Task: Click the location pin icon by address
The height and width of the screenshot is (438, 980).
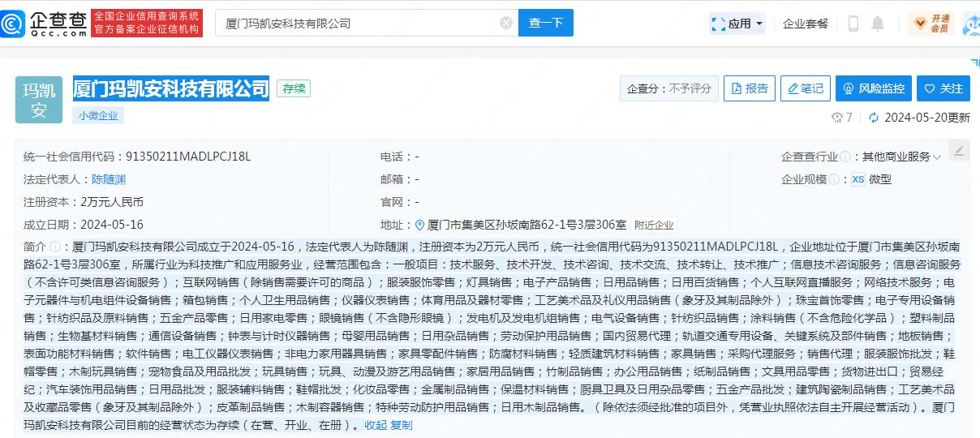Action: click(420, 225)
